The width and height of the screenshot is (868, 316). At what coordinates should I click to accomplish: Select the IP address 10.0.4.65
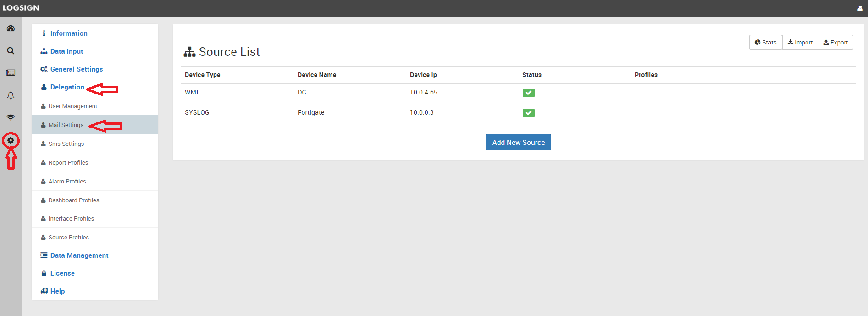click(x=424, y=92)
